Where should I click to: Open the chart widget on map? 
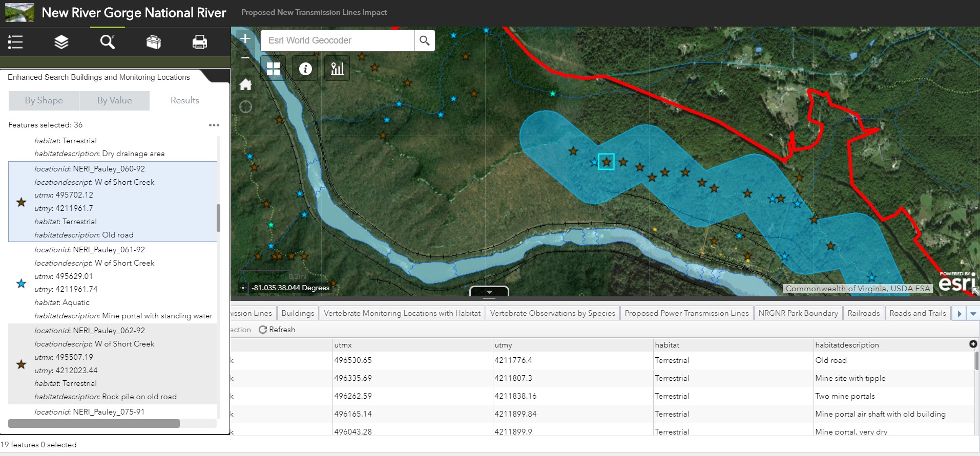pos(337,69)
